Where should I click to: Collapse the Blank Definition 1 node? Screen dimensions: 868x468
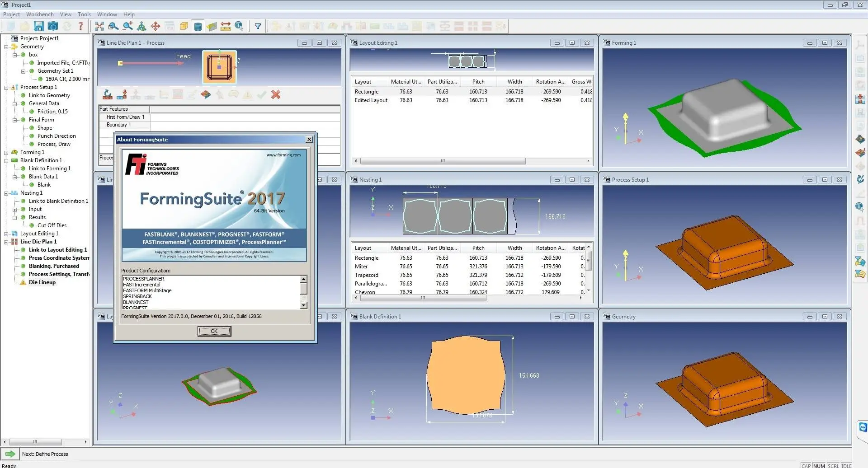click(x=6, y=160)
